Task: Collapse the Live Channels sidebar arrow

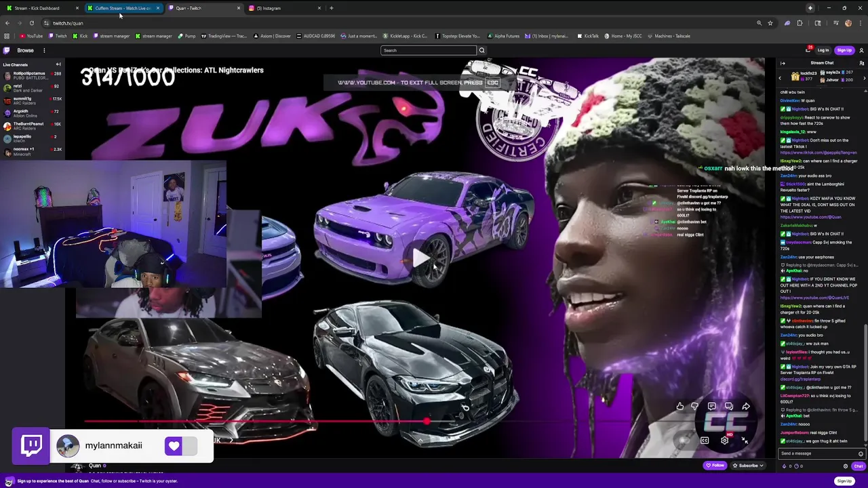Action: [58, 64]
